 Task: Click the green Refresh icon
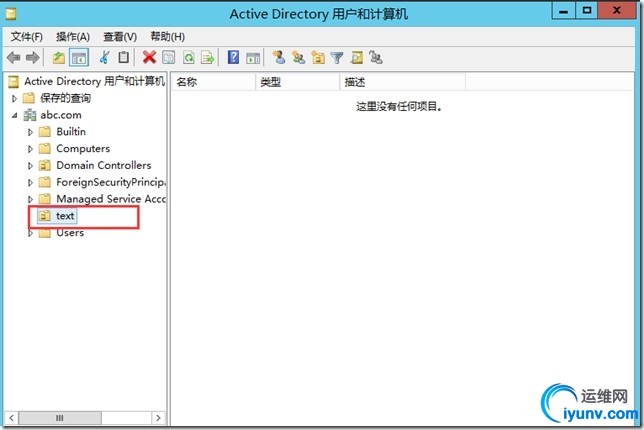coord(189,57)
